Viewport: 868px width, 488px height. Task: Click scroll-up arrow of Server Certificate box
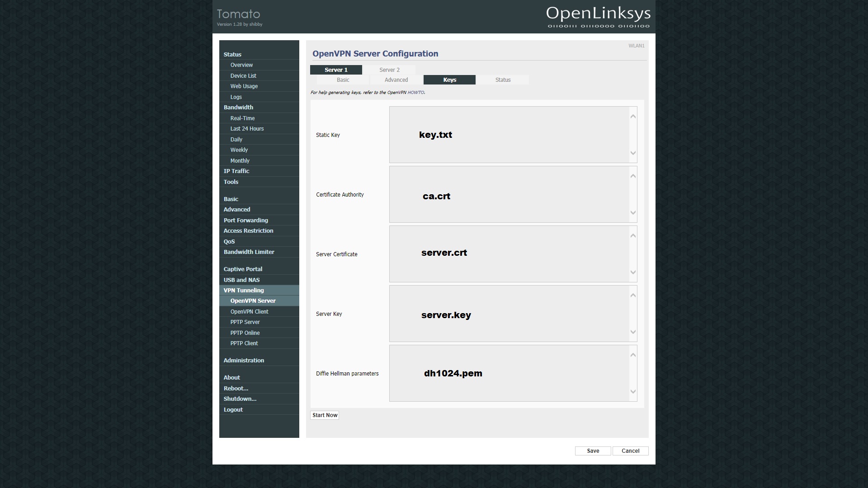tap(633, 236)
